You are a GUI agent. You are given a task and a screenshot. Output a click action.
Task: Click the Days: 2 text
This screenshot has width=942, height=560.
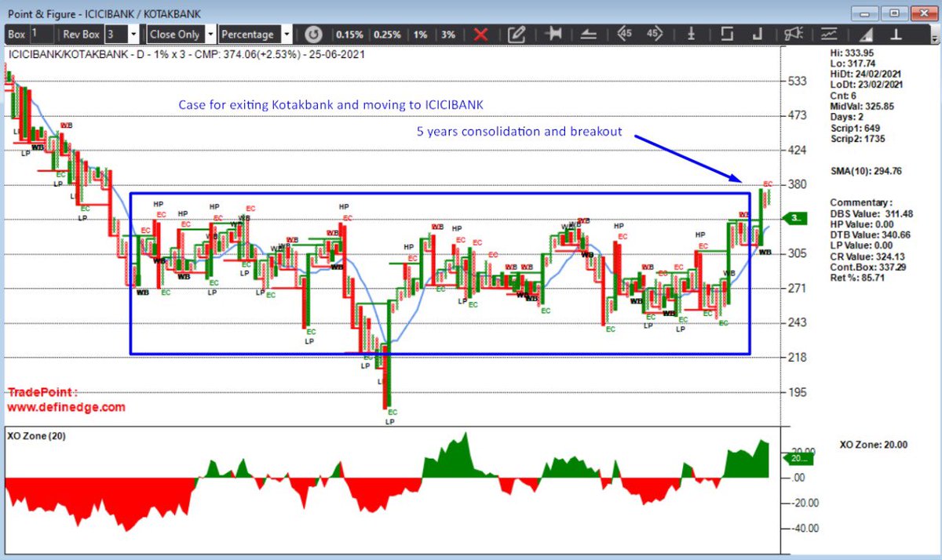847,117
